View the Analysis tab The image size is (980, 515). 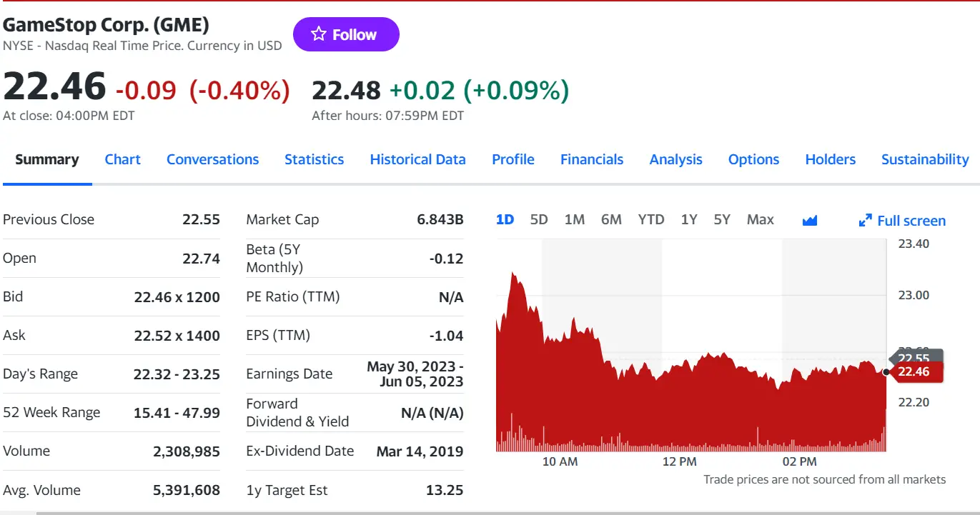675,159
